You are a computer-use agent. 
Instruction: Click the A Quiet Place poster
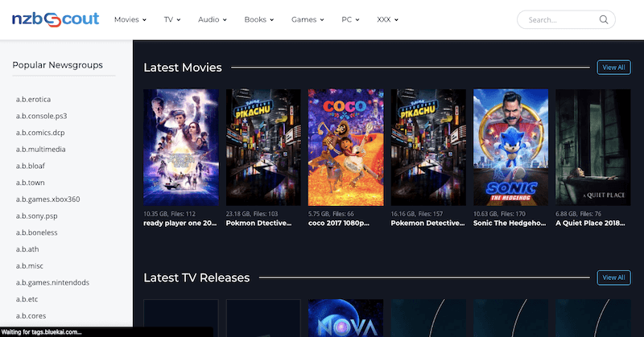(592, 147)
